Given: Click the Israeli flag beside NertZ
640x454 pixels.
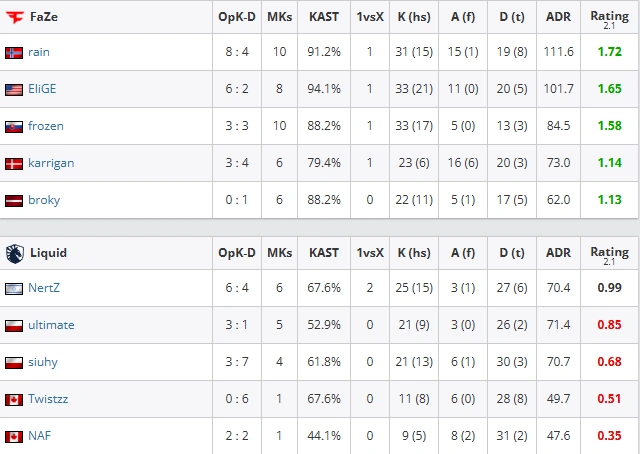Looking at the screenshot, I should pyautogui.click(x=14, y=289).
